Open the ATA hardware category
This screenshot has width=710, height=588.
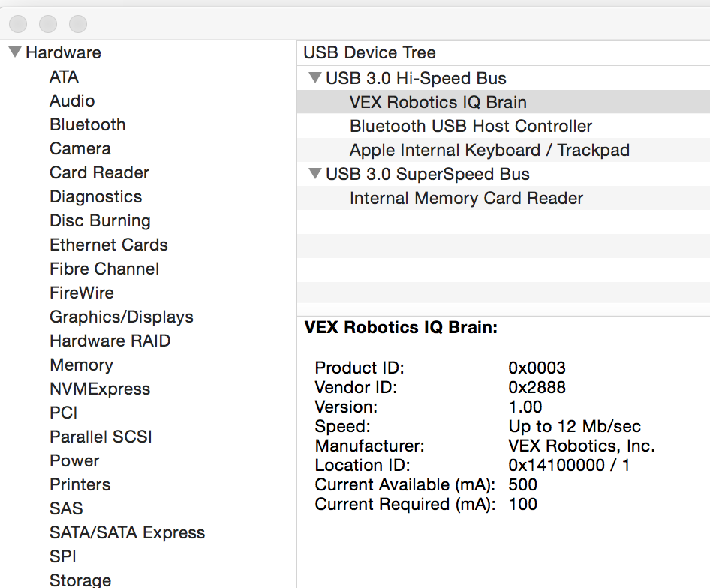(64, 76)
